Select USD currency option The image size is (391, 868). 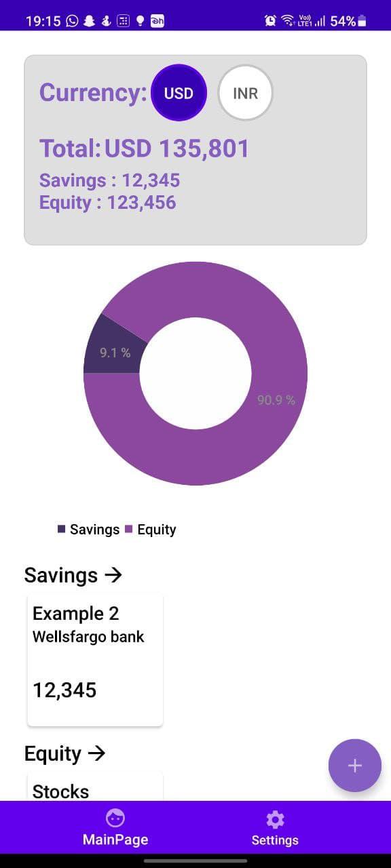tap(179, 94)
